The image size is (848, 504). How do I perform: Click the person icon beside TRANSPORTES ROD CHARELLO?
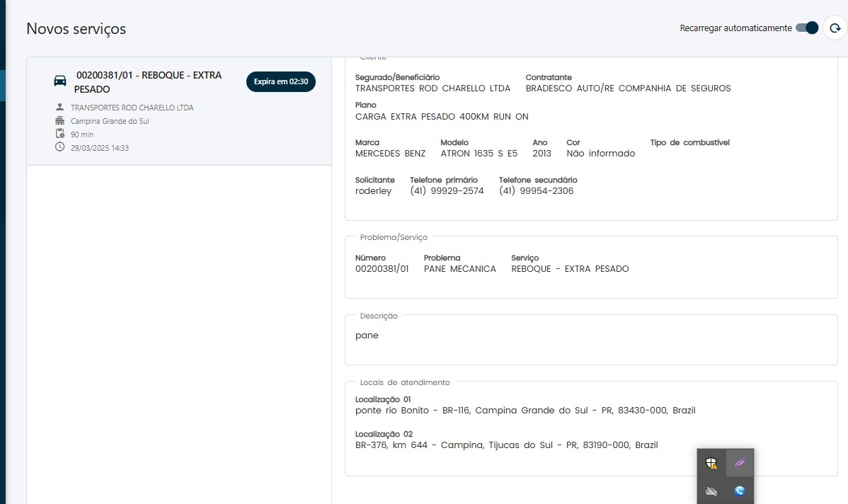pos(59,107)
